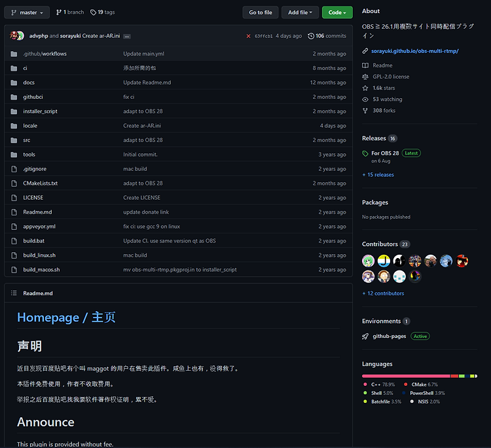
Task: Click the Go to file button
Action: coord(260,12)
